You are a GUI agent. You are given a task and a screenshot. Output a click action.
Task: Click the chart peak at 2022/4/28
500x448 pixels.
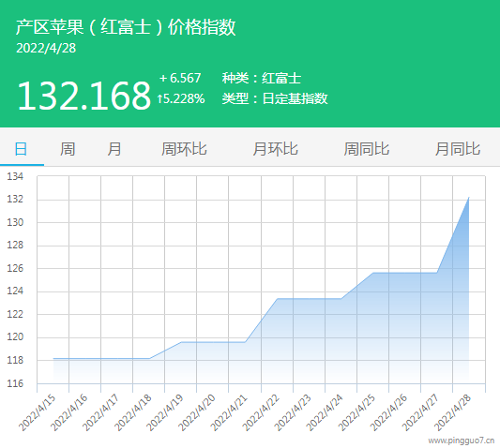point(469,198)
